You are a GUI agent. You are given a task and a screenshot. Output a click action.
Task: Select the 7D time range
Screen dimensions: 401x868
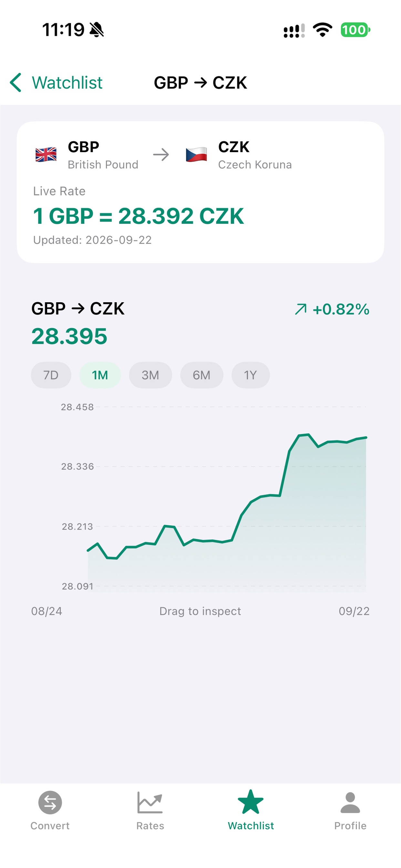tap(51, 375)
